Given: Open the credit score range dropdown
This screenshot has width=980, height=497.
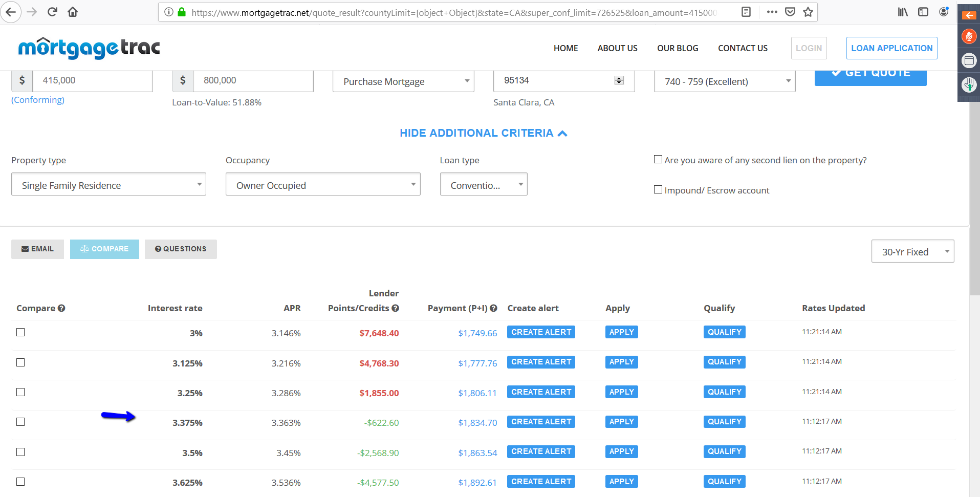Looking at the screenshot, I should tap(724, 81).
